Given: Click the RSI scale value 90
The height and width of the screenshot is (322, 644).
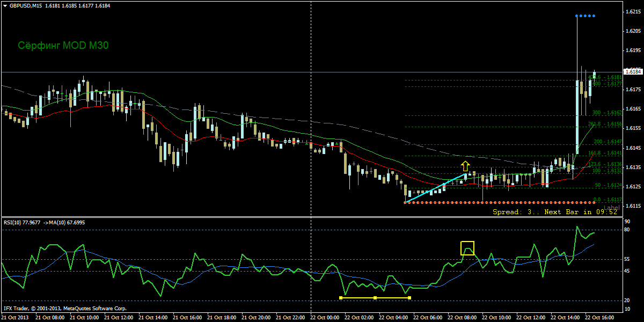Looking at the screenshot, I should 627,221.
